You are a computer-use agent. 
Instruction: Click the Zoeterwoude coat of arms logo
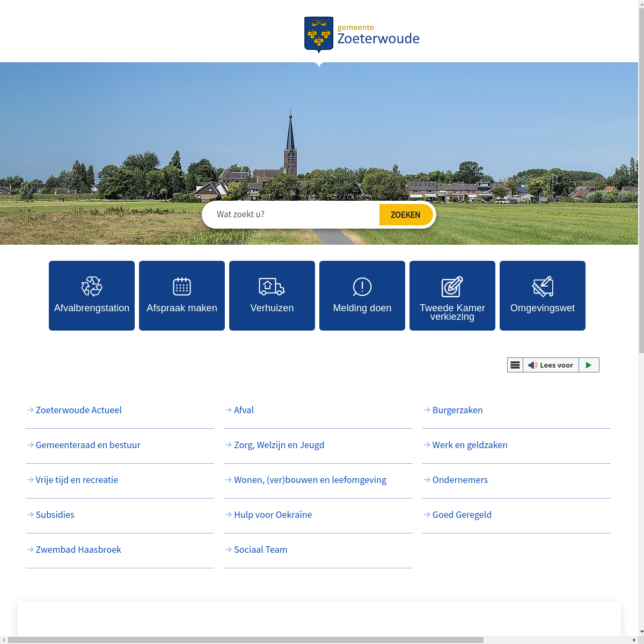point(319,34)
